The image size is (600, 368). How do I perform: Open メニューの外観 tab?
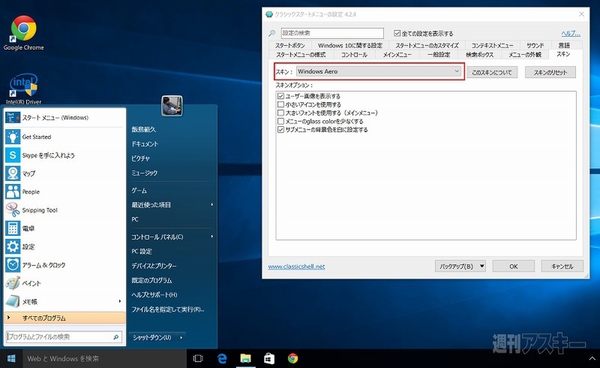[x=525, y=55]
